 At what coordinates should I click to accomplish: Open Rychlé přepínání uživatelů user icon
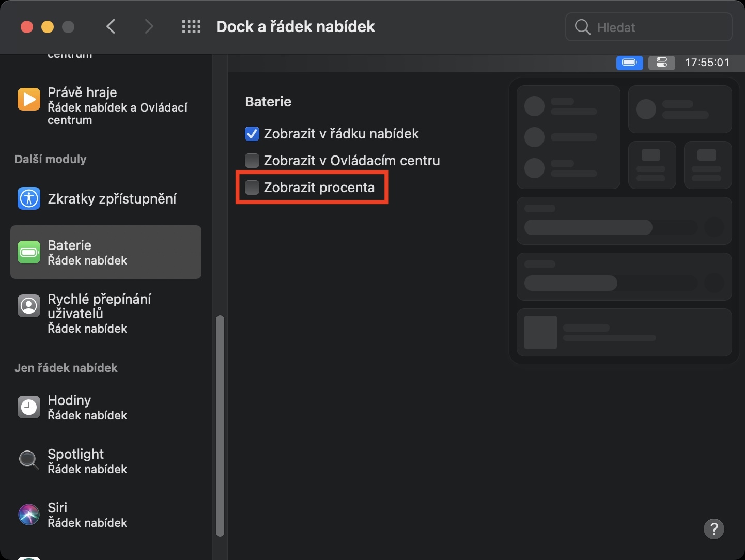pos(29,306)
